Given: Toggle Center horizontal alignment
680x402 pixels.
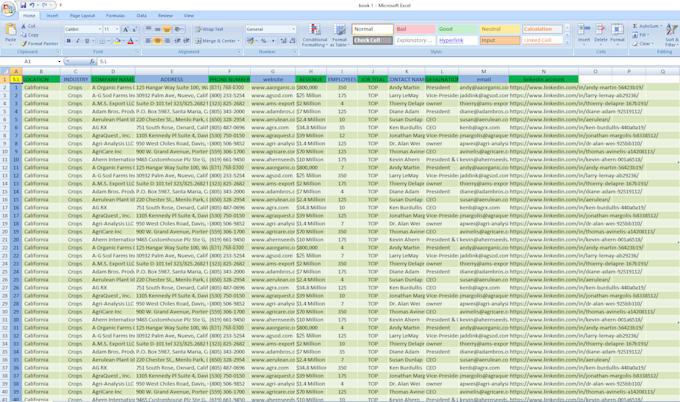Looking at the screenshot, I should click(158, 41).
